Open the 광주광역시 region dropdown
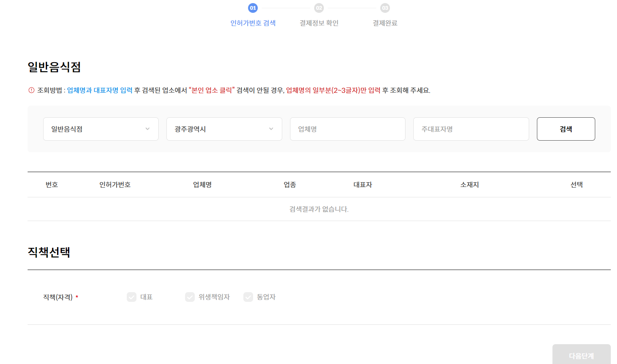 point(224,129)
